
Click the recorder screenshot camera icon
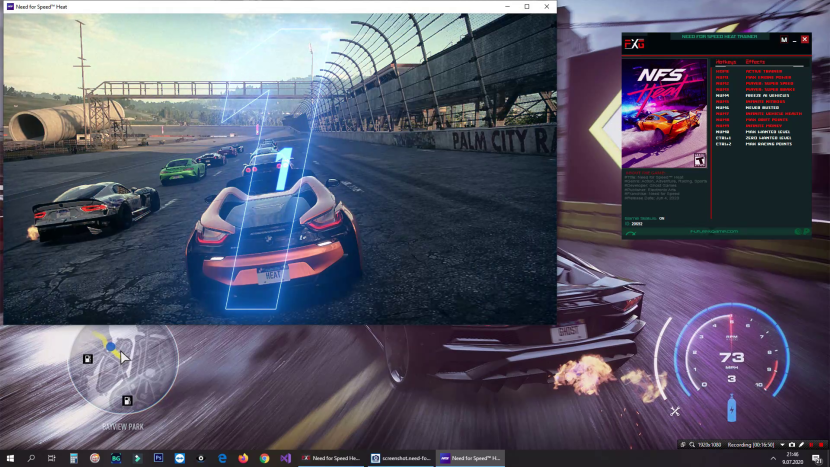tap(791, 443)
